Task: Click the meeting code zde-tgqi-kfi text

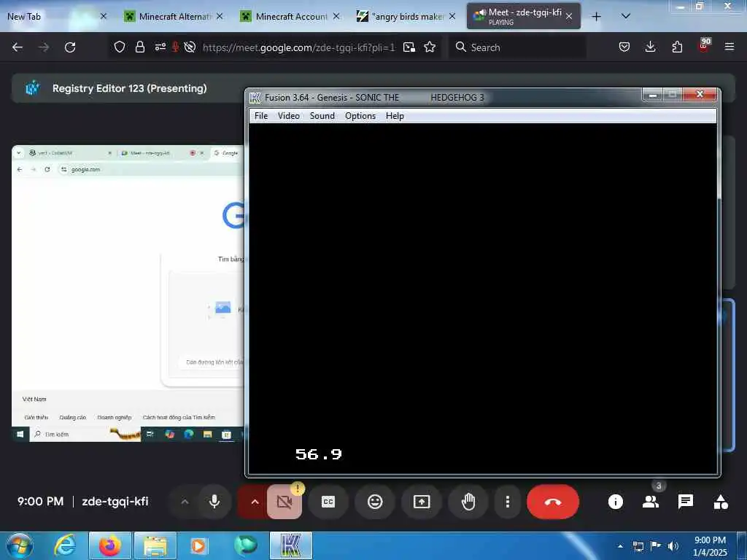Action: pyautogui.click(x=115, y=502)
